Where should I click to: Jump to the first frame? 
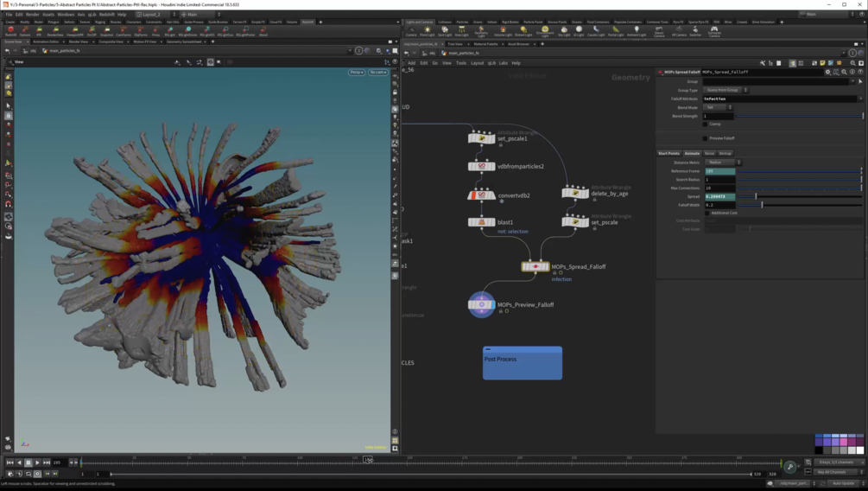(10, 462)
